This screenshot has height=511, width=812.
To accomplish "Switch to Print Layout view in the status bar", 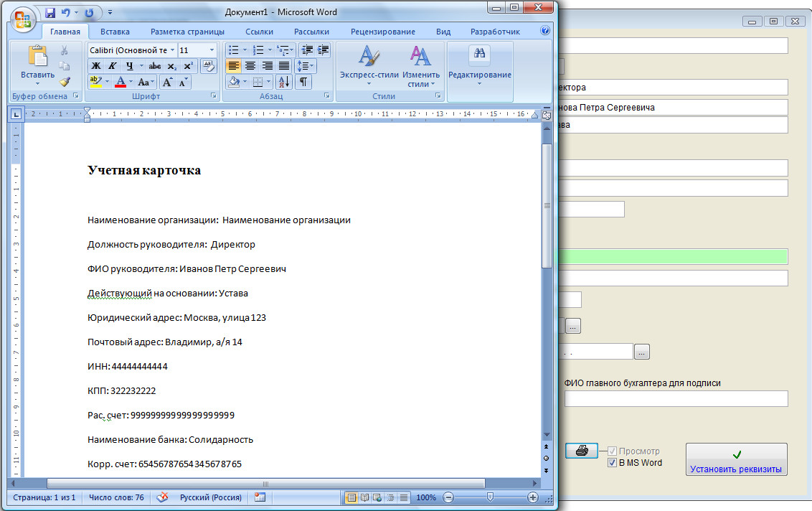I will click(351, 497).
